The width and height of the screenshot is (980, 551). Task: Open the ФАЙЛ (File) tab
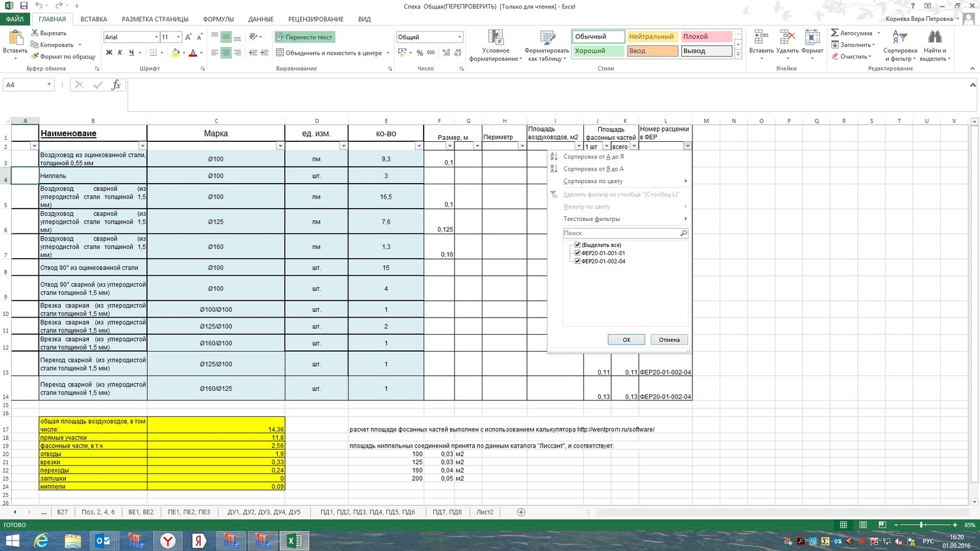pyautogui.click(x=15, y=20)
